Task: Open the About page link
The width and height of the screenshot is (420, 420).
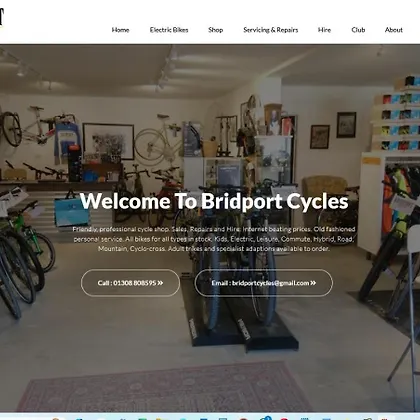Action: click(394, 30)
